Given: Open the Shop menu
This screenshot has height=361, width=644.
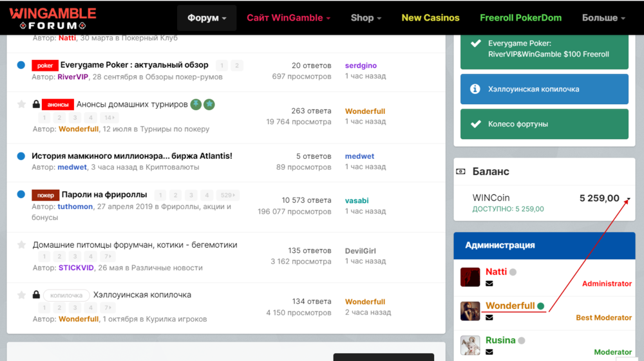Looking at the screenshot, I should pyautogui.click(x=366, y=18).
